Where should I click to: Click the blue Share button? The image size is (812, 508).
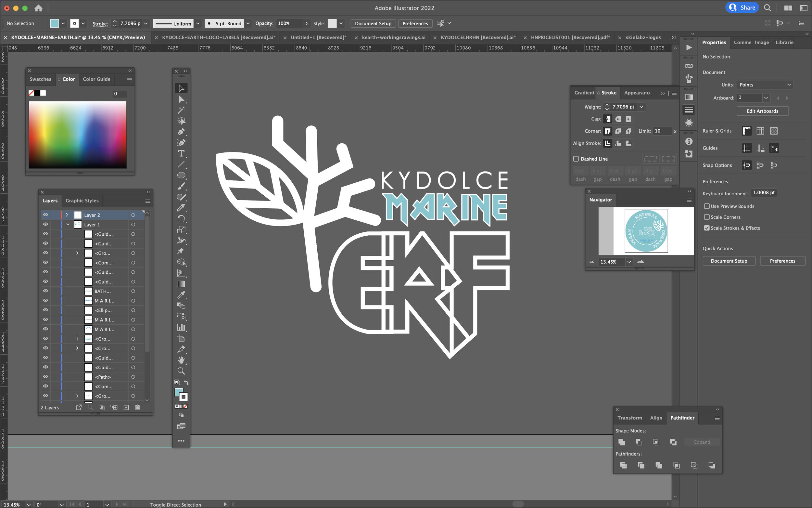[742, 7]
